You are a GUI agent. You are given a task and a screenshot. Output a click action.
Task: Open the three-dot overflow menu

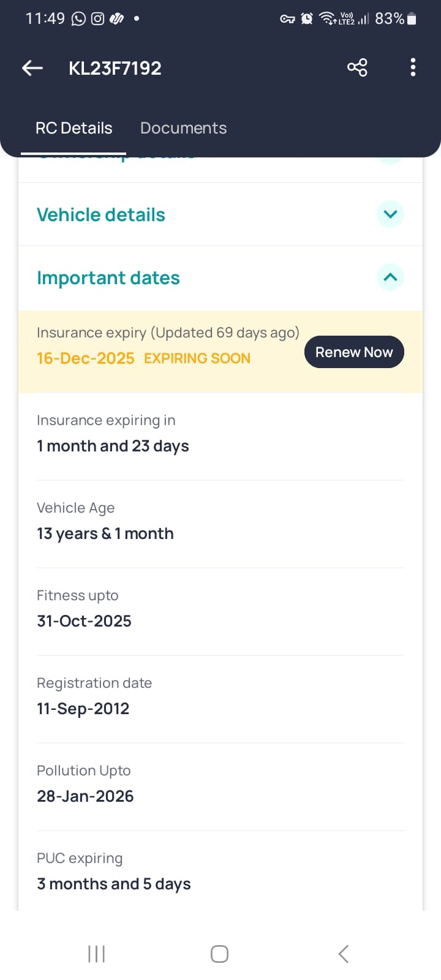click(413, 67)
